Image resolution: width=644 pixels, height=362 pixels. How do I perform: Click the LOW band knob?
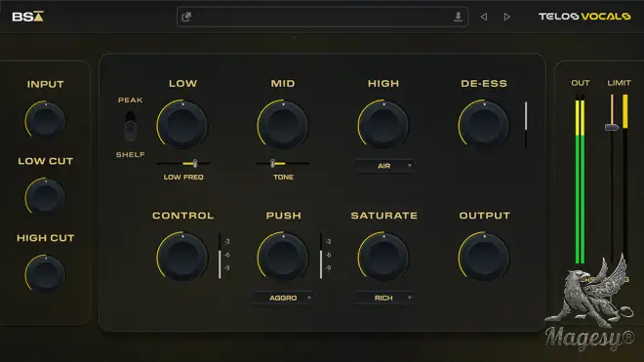(x=182, y=125)
